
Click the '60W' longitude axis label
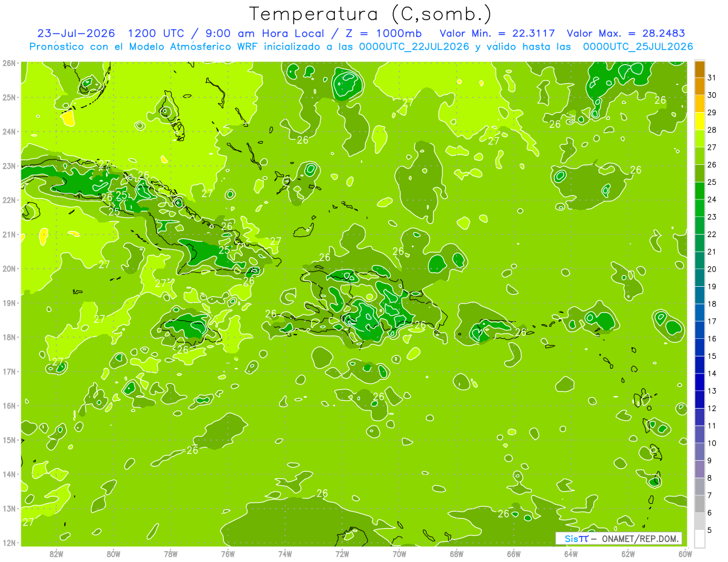tap(685, 554)
